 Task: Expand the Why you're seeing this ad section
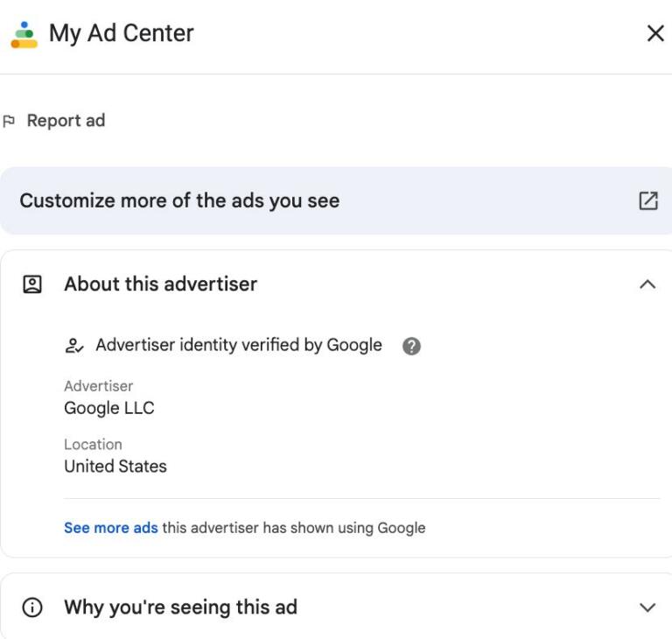(647, 607)
